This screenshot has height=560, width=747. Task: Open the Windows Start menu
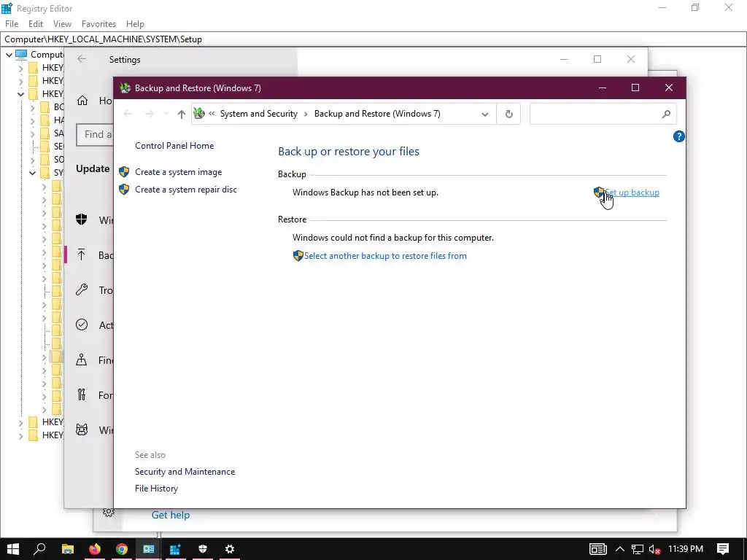tap(13, 548)
